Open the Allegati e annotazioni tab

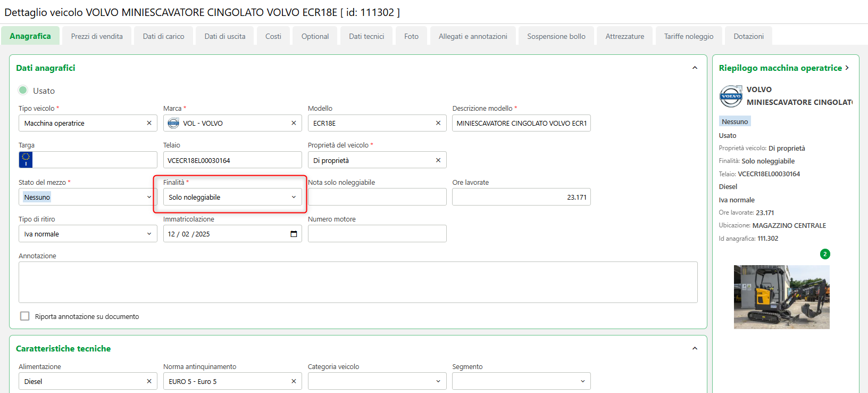point(473,36)
